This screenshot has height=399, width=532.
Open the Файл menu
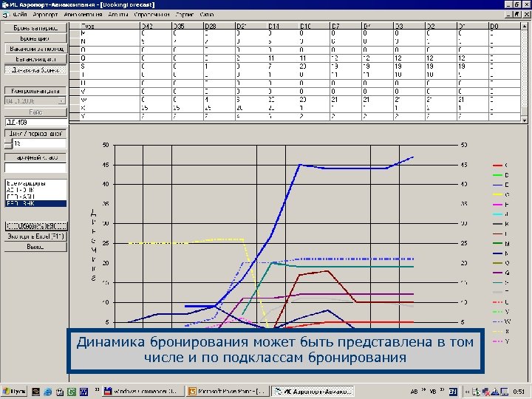coord(19,15)
